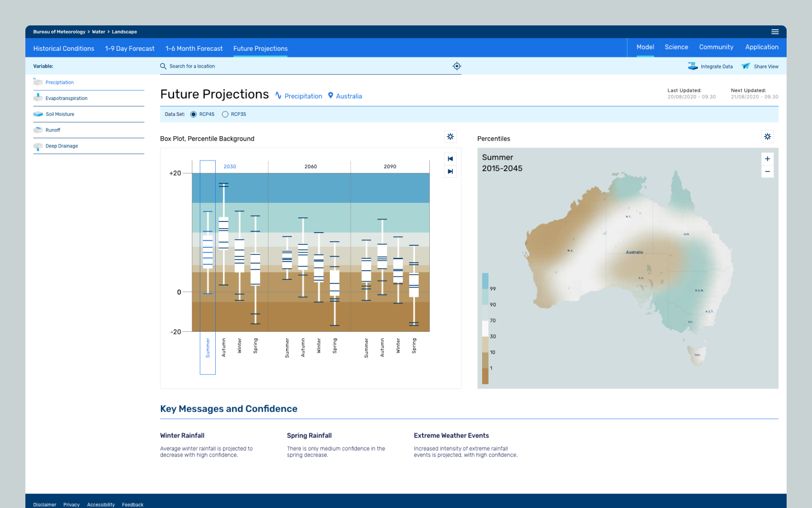Click 2030 Autumn box plot

coord(223,234)
